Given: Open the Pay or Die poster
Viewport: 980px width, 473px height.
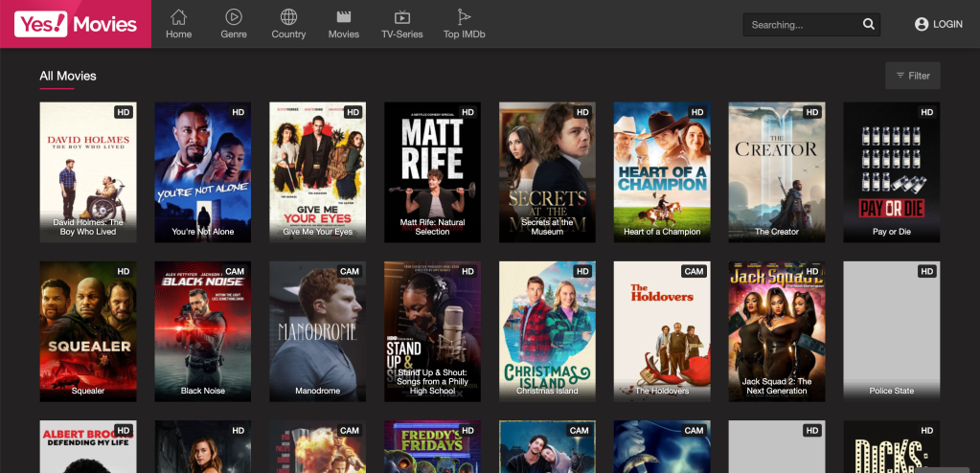Looking at the screenshot, I should click(891, 163).
